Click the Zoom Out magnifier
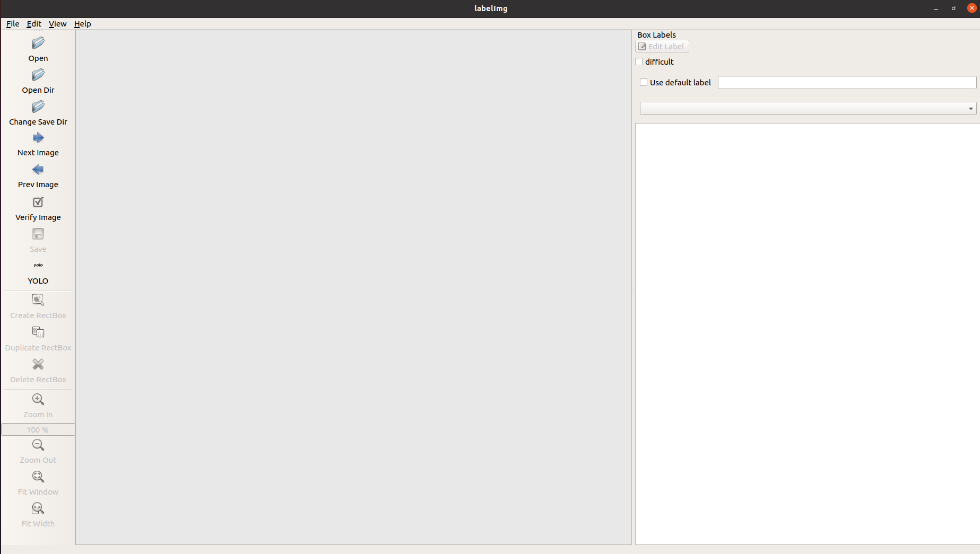Viewport: 980px width, 554px height. tap(38, 445)
